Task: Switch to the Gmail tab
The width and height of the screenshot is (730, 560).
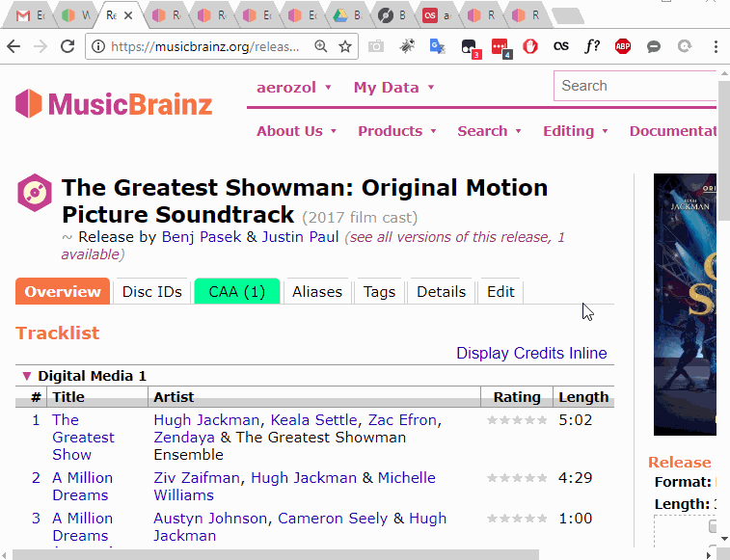Action: click(x=30, y=15)
